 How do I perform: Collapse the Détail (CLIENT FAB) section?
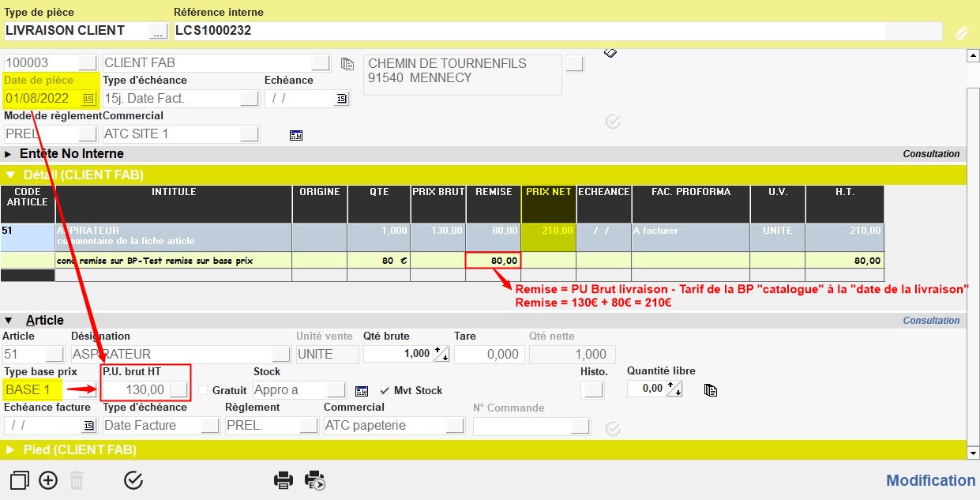10,175
